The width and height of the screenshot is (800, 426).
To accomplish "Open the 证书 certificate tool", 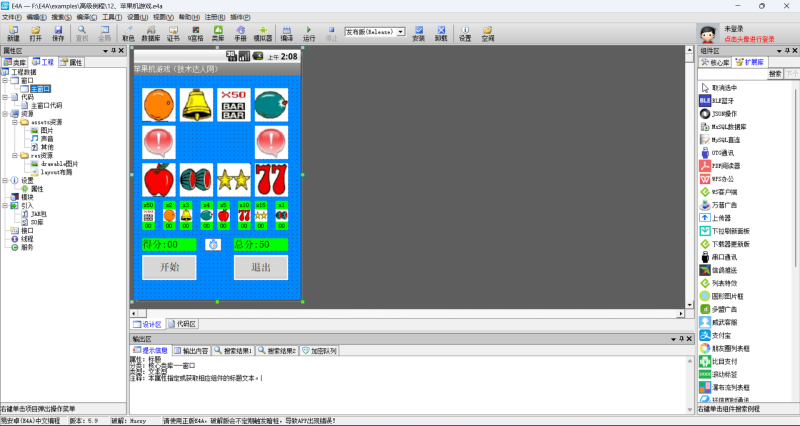I will (x=173, y=34).
